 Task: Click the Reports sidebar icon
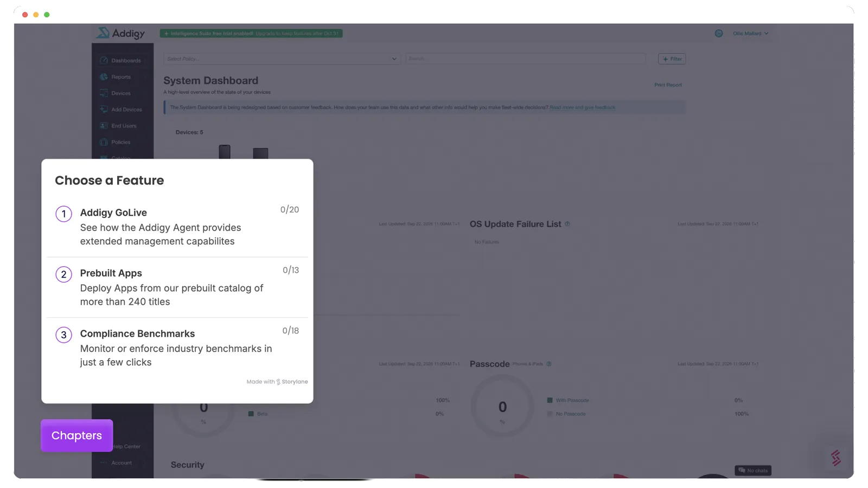(x=104, y=76)
